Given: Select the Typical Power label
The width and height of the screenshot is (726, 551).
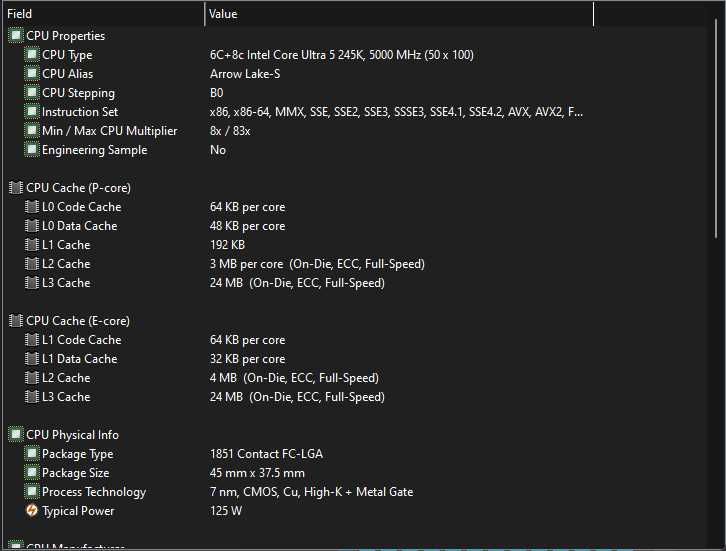Looking at the screenshot, I should (78, 511).
